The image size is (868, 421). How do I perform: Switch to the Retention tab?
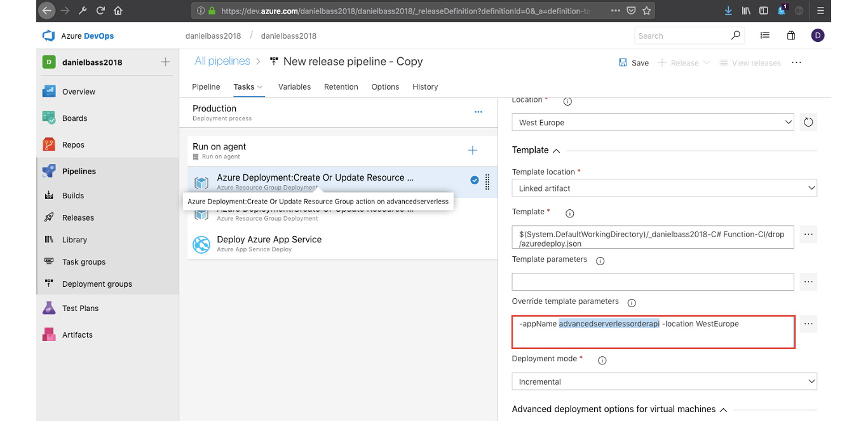pos(341,86)
